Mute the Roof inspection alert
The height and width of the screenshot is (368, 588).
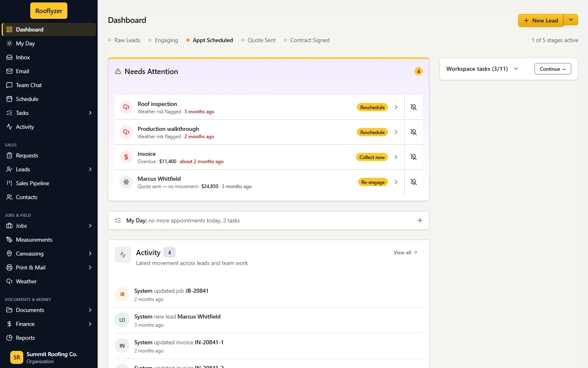[414, 107]
